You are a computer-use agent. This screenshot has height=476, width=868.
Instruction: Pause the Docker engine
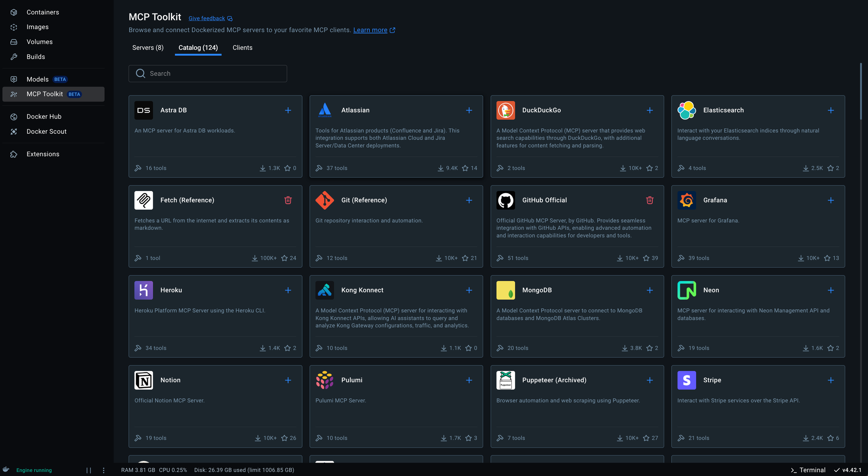tap(89, 470)
